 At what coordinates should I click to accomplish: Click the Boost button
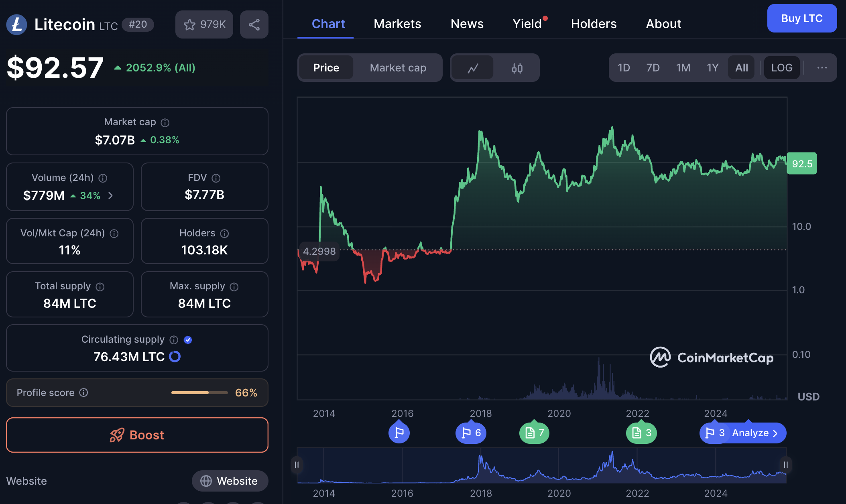pyautogui.click(x=137, y=435)
